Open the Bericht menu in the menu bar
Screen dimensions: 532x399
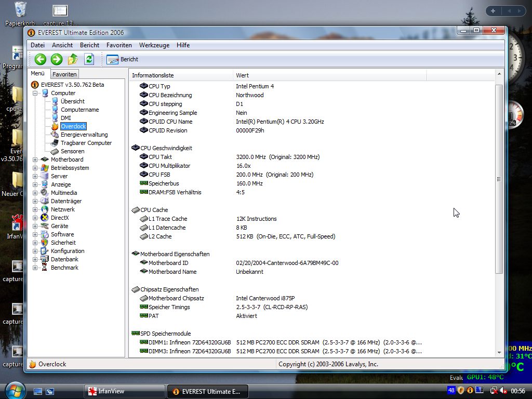tap(89, 45)
